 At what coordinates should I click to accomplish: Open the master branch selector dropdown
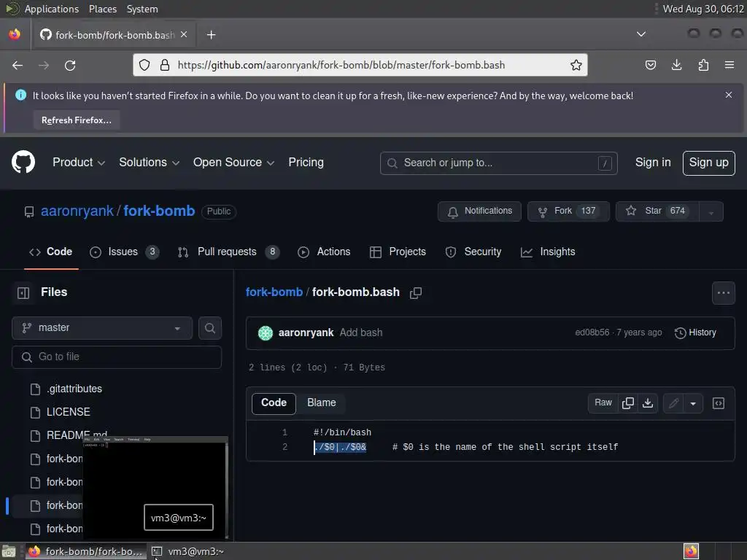point(102,328)
